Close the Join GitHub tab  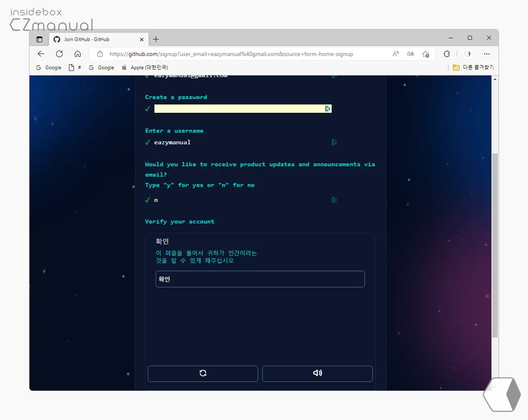[x=142, y=39]
